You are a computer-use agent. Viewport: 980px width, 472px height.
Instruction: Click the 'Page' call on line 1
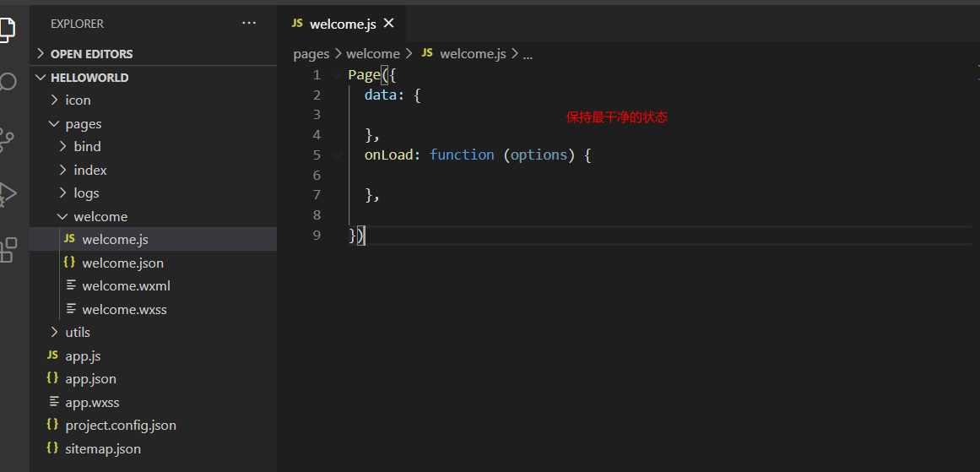pos(365,75)
